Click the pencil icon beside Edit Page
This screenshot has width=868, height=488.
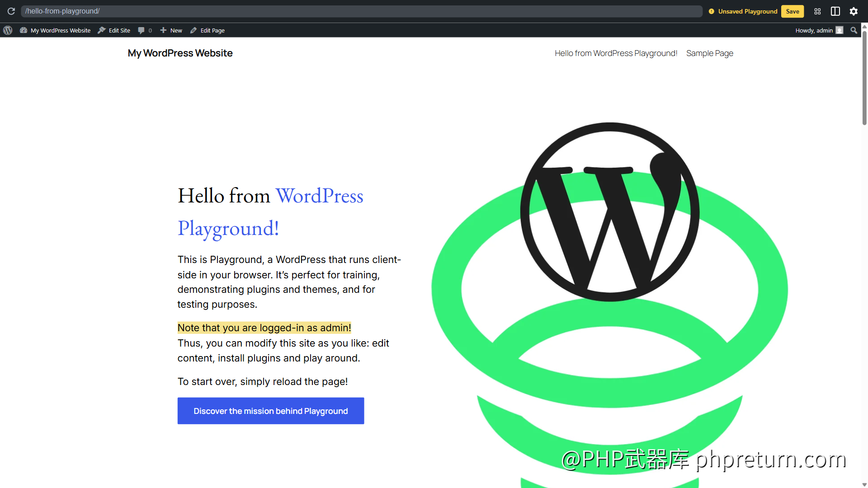pyautogui.click(x=193, y=30)
